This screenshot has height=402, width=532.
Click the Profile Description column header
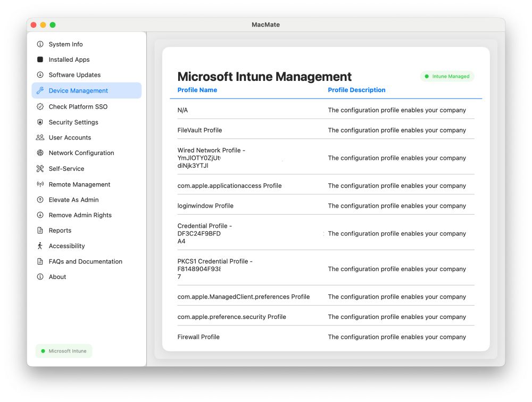point(356,90)
